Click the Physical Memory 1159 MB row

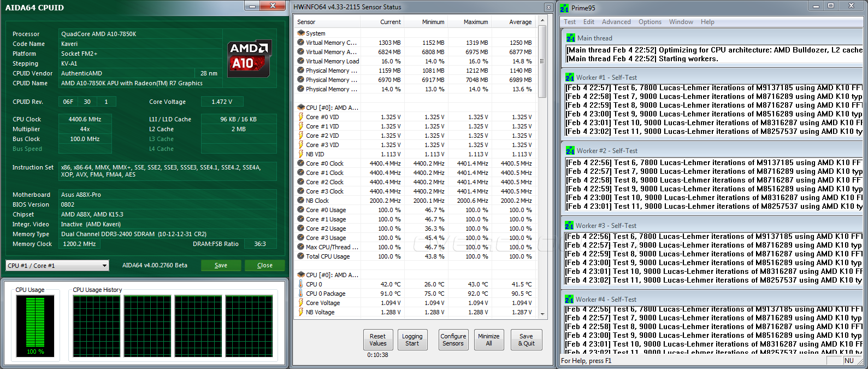[415, 71]
